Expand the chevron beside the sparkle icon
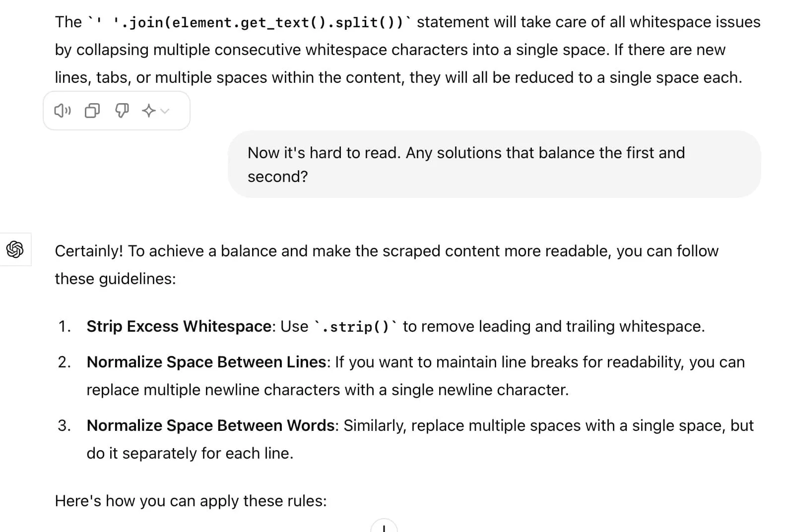 [x=165, y=111]
